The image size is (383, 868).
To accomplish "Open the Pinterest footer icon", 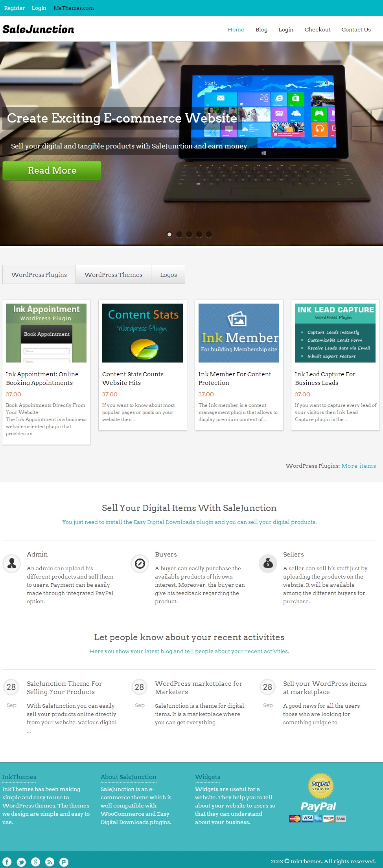I will [x=64, y=862].
